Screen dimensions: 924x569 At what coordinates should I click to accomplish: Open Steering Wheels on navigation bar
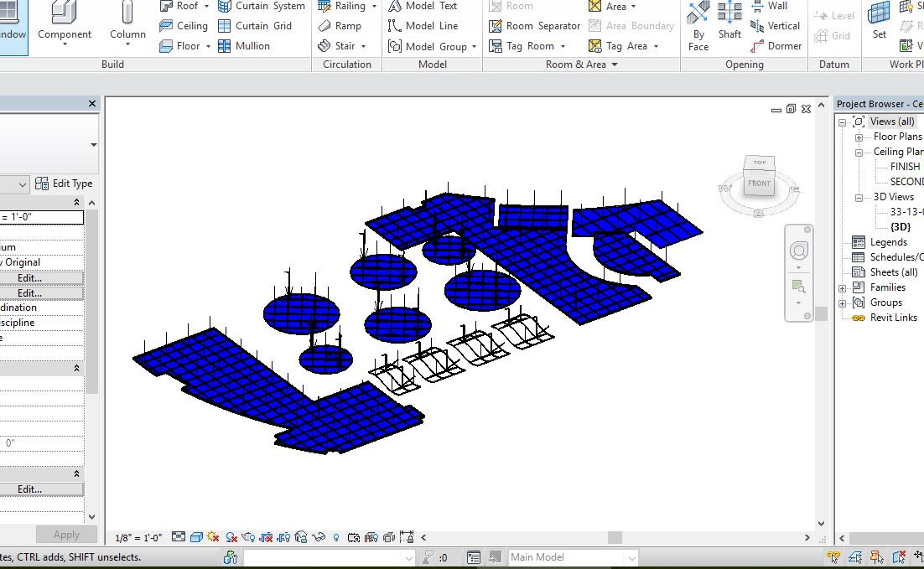pyautogui.click(x=799, y=251)
